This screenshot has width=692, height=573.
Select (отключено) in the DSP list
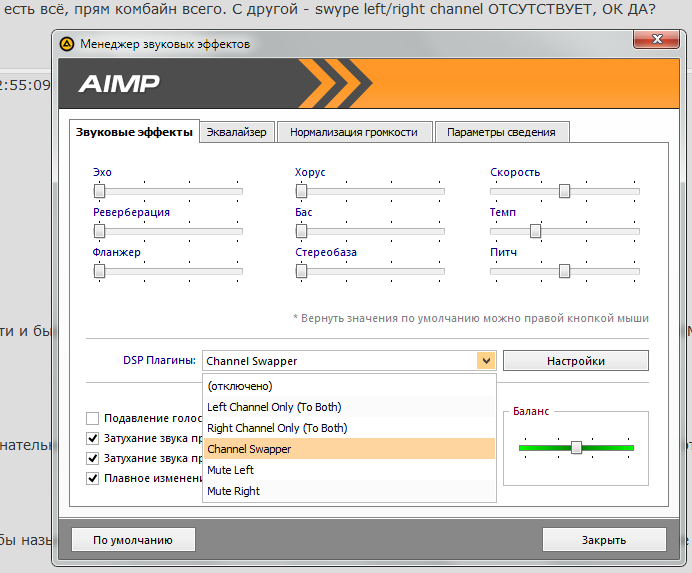349,386
